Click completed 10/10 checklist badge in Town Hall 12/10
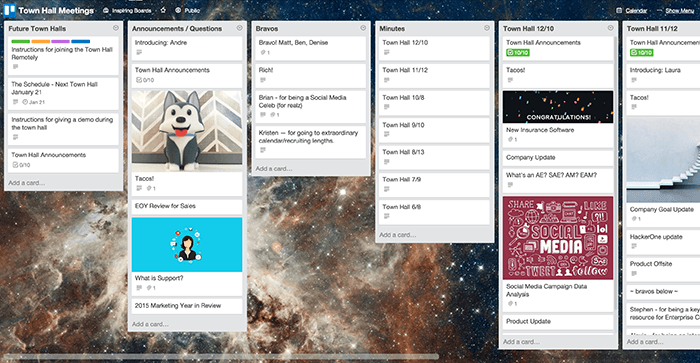The height and width of the screenshot is (363, 700). pyautogui.click(x=518, y=53)
